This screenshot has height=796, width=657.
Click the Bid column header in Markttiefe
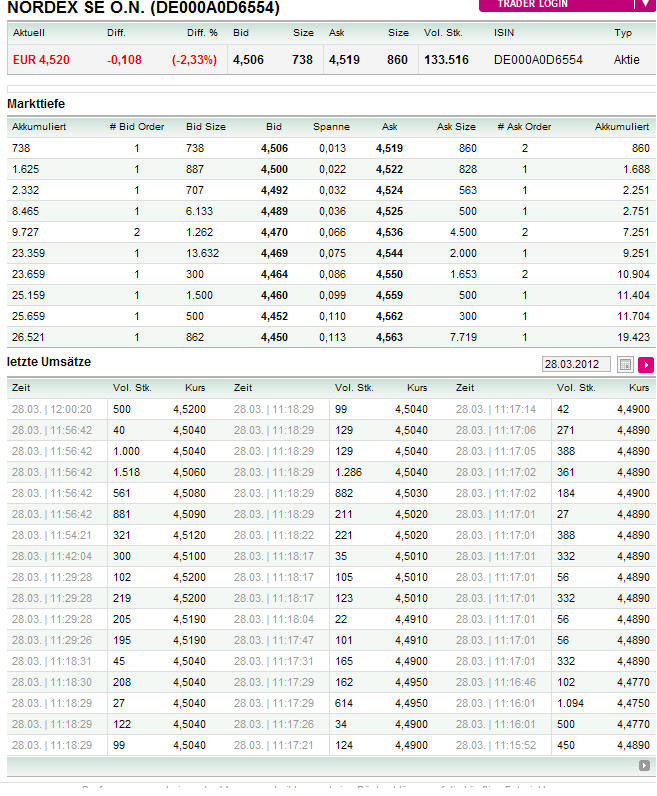coord(274,127)
